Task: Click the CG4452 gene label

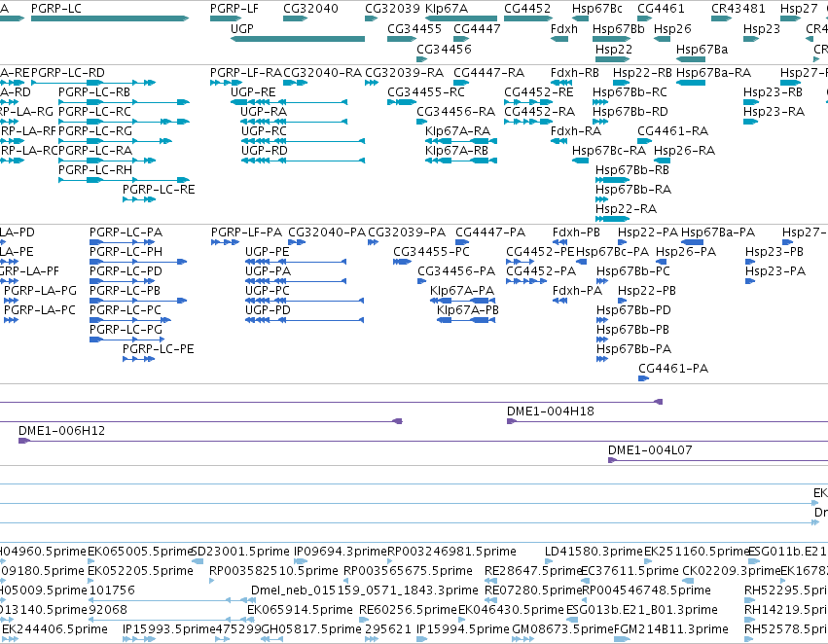Action: tap(527, 9)
